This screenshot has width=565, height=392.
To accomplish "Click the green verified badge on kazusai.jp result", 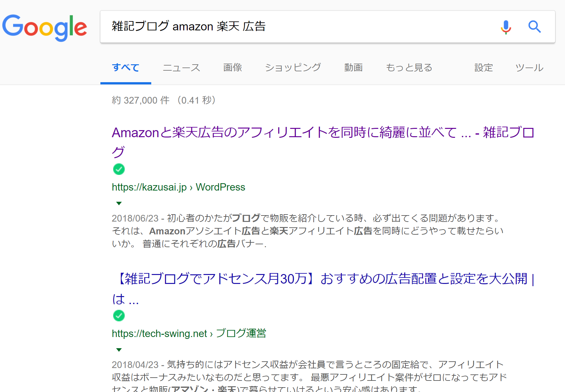I will click(x=119, y=169).
